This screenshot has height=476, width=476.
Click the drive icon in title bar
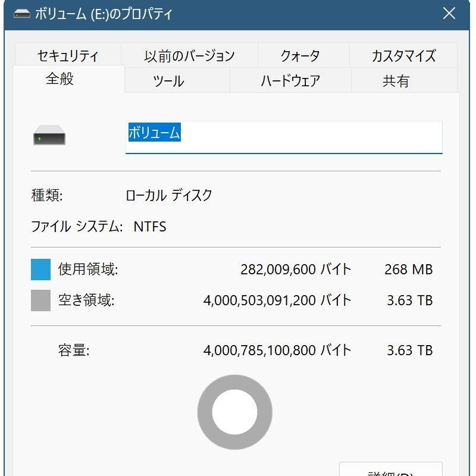(22, 14)
